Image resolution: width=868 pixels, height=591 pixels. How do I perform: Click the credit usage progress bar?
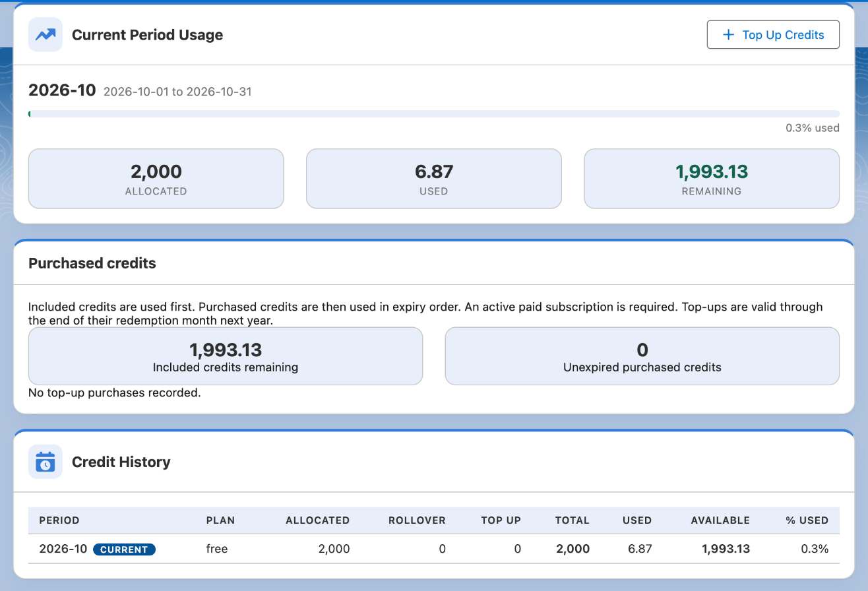[434, 114]
